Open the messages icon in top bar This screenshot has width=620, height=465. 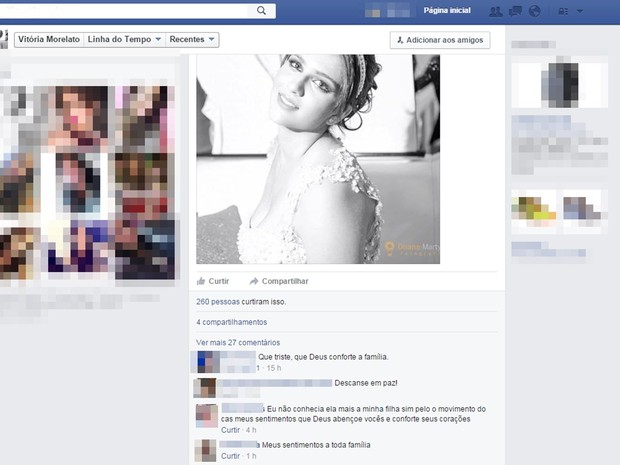click(515, 11)
